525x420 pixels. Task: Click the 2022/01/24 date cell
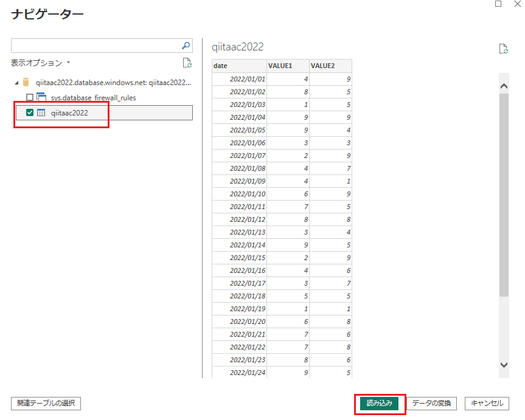239,373
